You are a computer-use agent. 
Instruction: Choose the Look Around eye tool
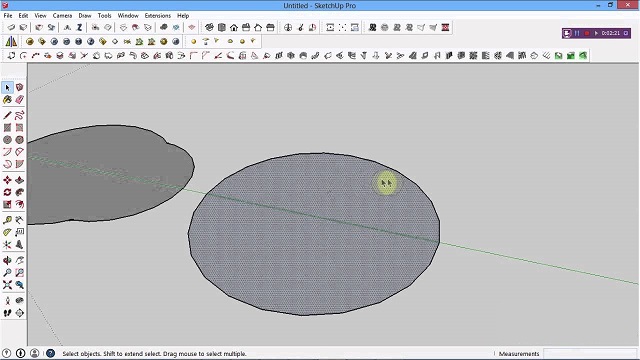tap(19, 301)
